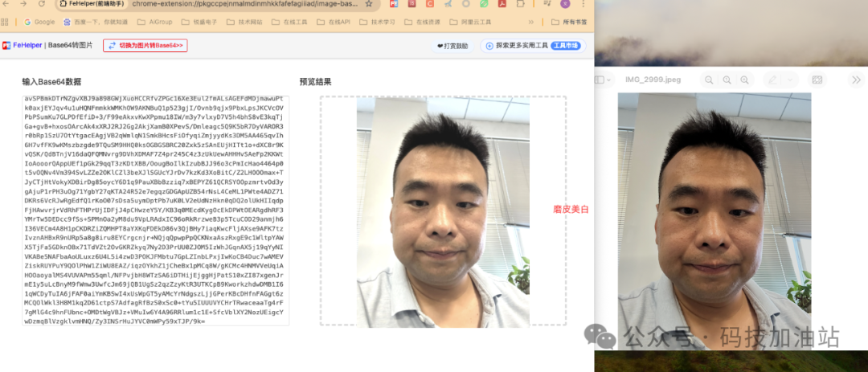Expand the sidebar view options chevron in Preview
This screenshot has width=868, height=372.
[x=609, y=80]
